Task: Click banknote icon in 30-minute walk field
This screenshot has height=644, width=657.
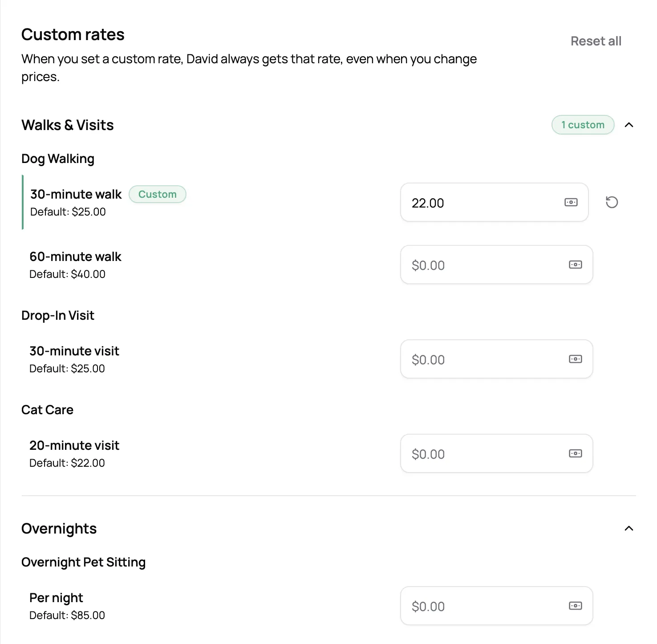Action: click(571, 202)
